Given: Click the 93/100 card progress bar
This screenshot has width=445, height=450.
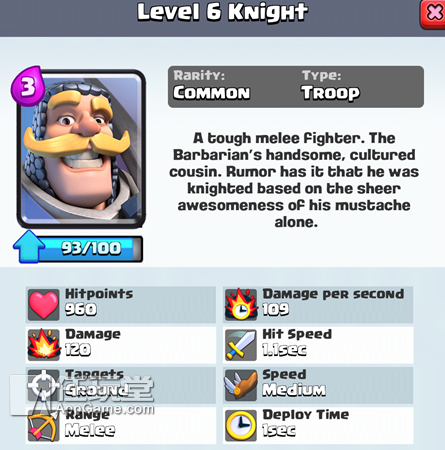Looking at the screenshot, I should tap(89, 248).
